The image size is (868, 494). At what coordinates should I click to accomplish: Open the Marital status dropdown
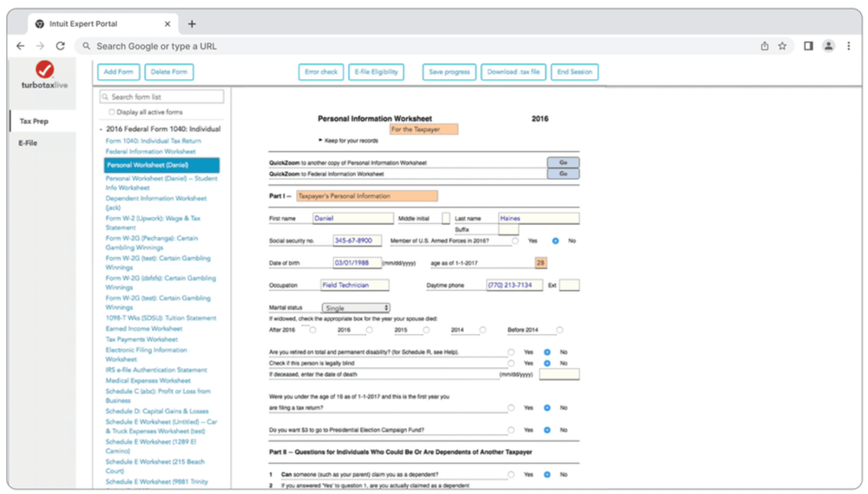tap(356, 307)
